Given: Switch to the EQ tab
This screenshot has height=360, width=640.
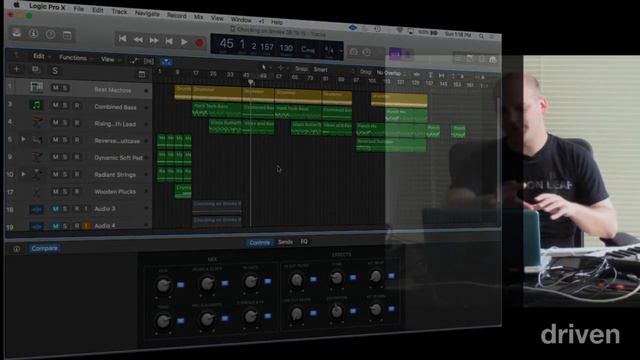Looking at the screenshot, I should 304,242.
